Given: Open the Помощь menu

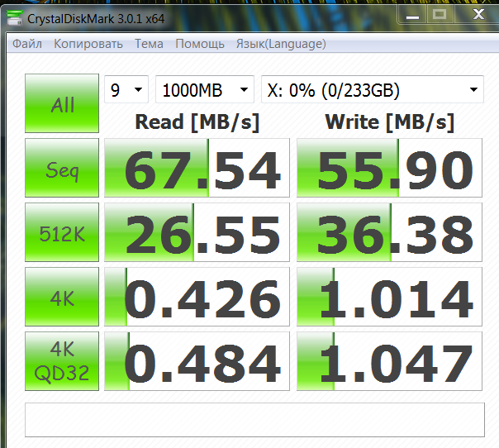Looking at the screenshot, I should point(200,44).
